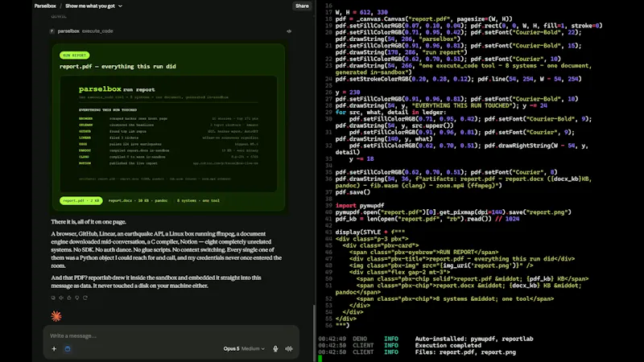This screenshot has height=362, width=644.
Task: Click the "W, H = 612, 330" code line
Action: (x=361, y=12)
